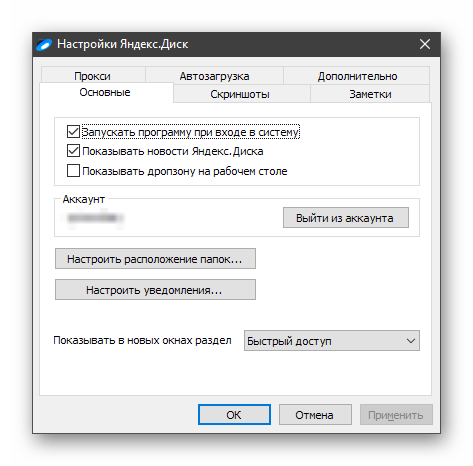Click 'Настроить расположение папок...'
The image size is (473, 466).
[155, 259]
